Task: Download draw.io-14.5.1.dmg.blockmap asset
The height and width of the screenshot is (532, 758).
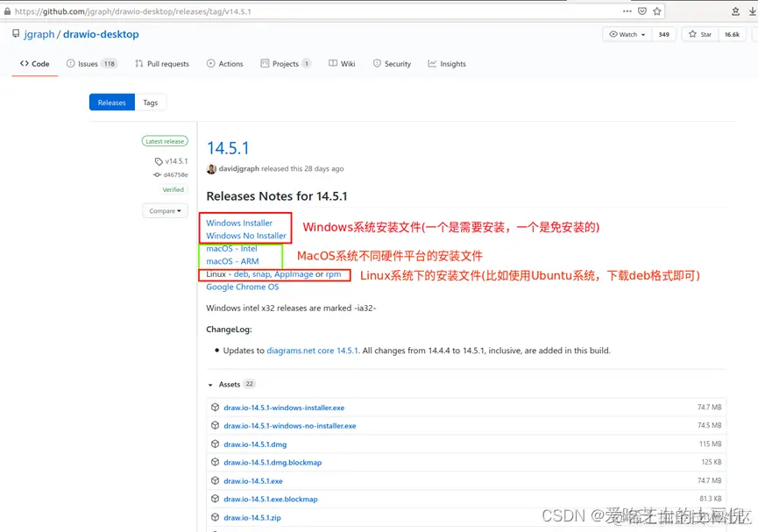Action: 273,463
